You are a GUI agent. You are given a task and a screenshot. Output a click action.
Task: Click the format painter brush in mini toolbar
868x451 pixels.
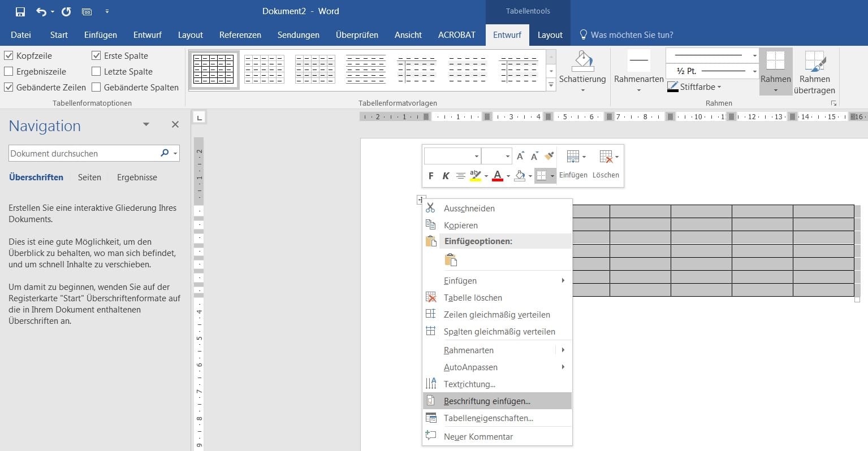pos(549,156)
